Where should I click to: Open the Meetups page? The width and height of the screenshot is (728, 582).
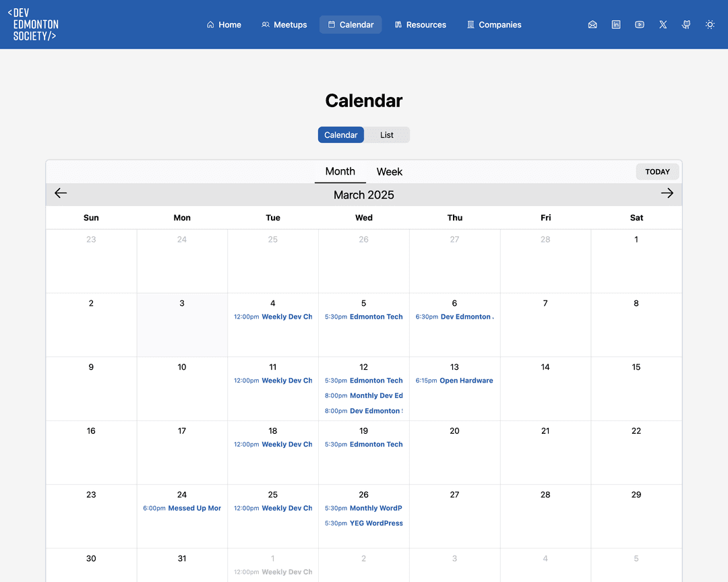(284, 24)
